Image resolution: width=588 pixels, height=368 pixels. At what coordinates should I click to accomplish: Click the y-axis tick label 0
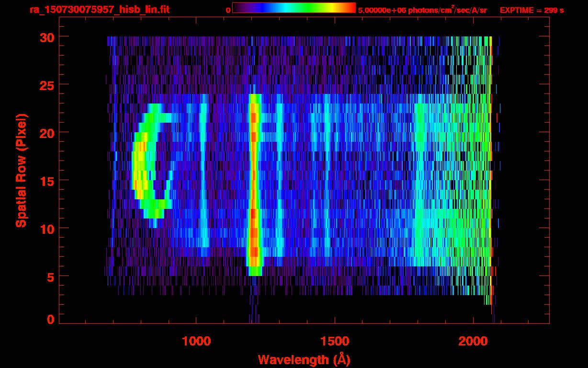tap(50, 319)
